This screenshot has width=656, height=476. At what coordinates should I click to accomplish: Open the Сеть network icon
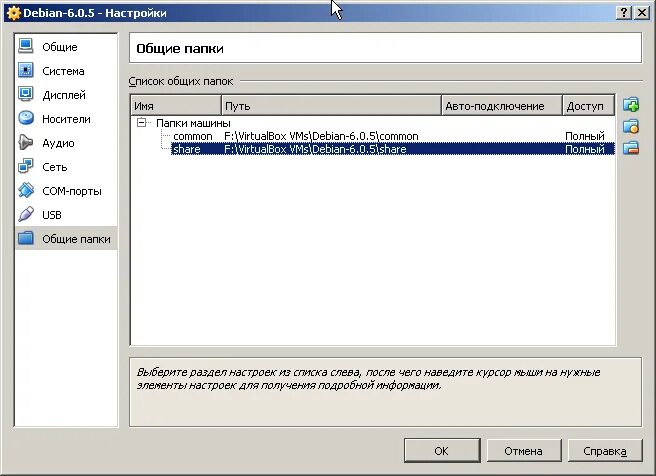(26, 166)
